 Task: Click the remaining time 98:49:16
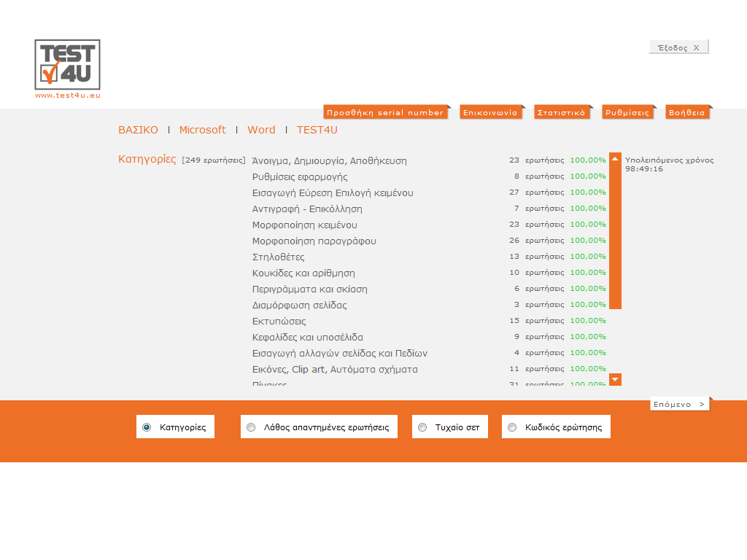coord(643,169)
